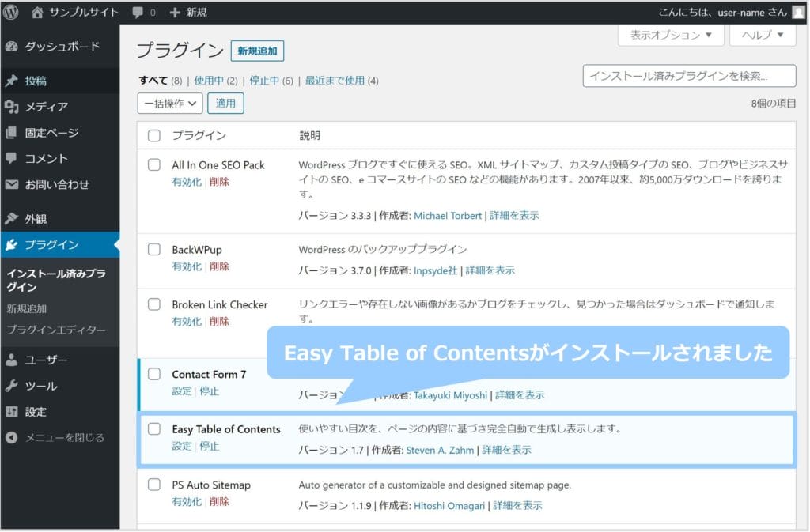810x532 pixels.
Task: Click the plus icon next to 新規
Action: point(175,13)
